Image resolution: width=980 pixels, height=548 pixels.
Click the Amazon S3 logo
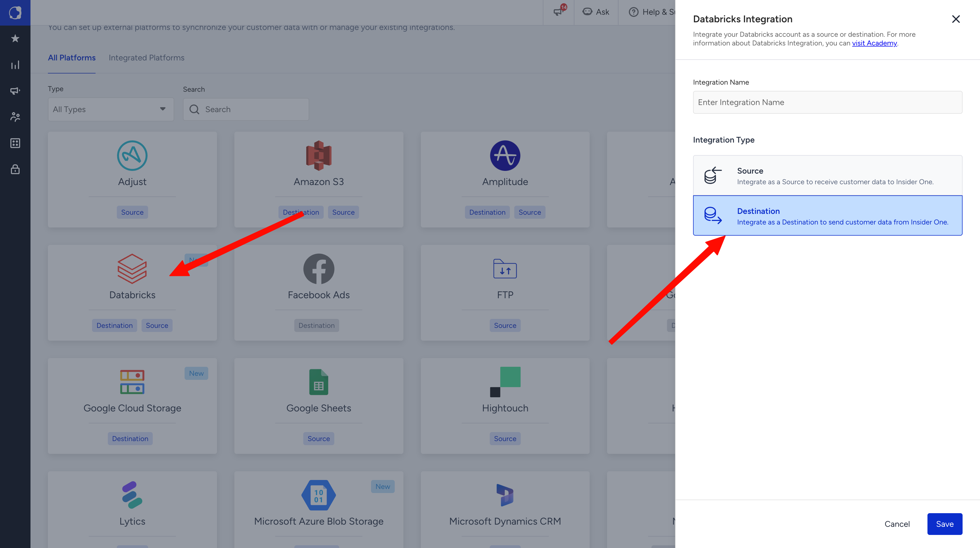click(319, 156)
